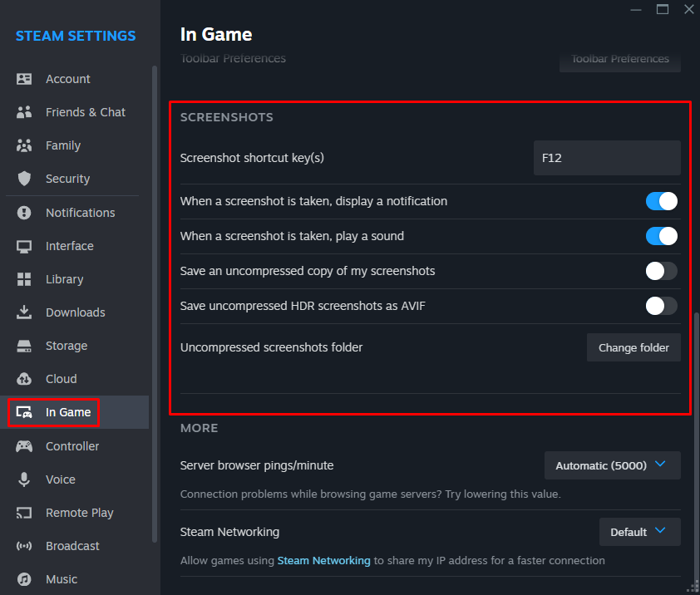
Task: Click the Storage drive icon
Action: pos(24,346)
